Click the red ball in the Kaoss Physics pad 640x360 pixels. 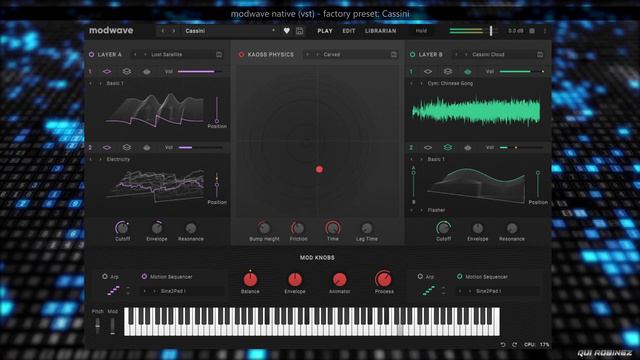[x=319, y=169]
